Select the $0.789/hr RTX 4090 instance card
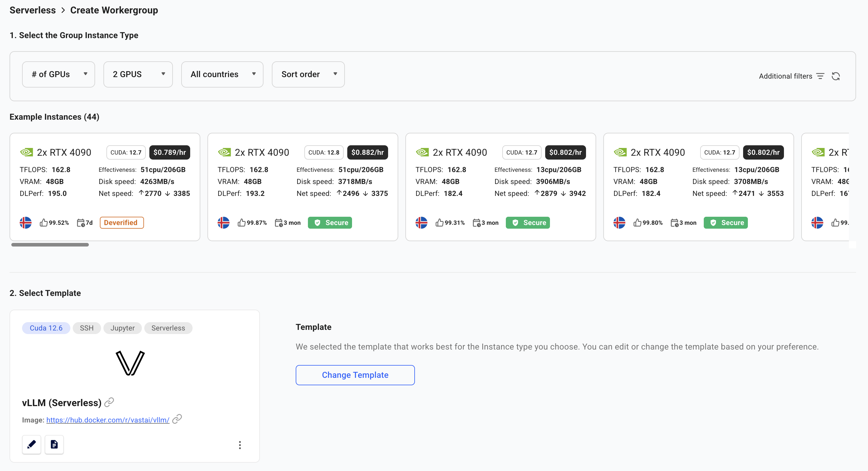Viewport: 868px width, 471px height. click(105, 187)
